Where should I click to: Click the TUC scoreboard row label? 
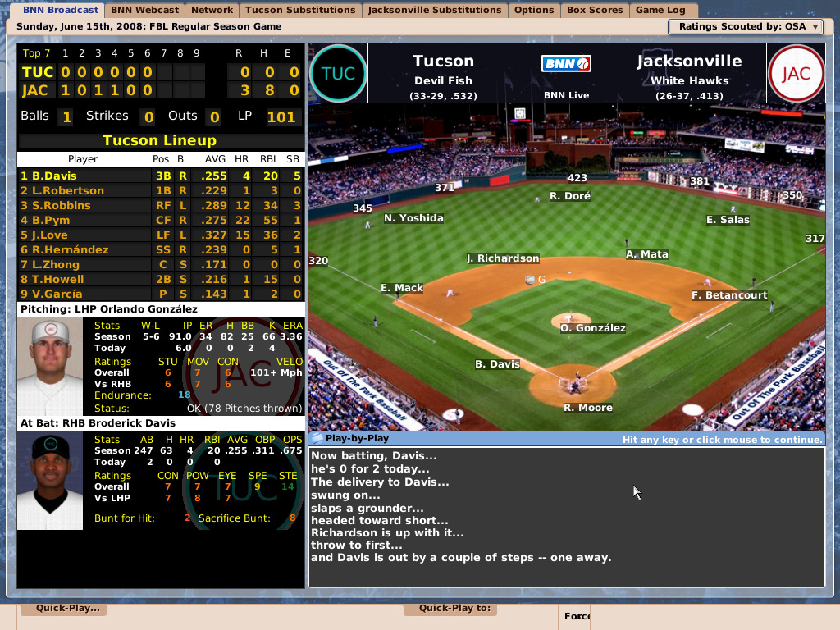coord(38,72)
